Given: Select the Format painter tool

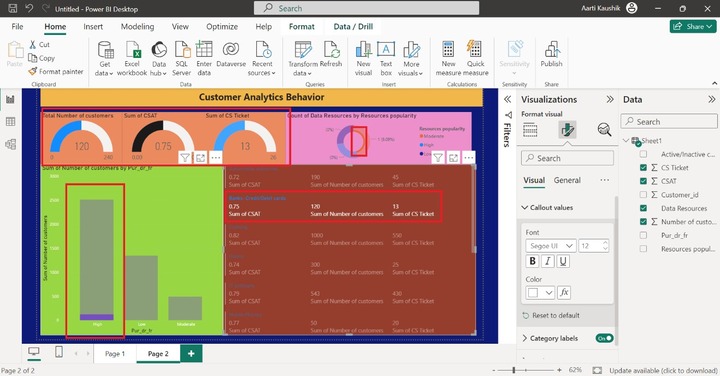Looking at the screenshot, I should click(x=56, y=71).
